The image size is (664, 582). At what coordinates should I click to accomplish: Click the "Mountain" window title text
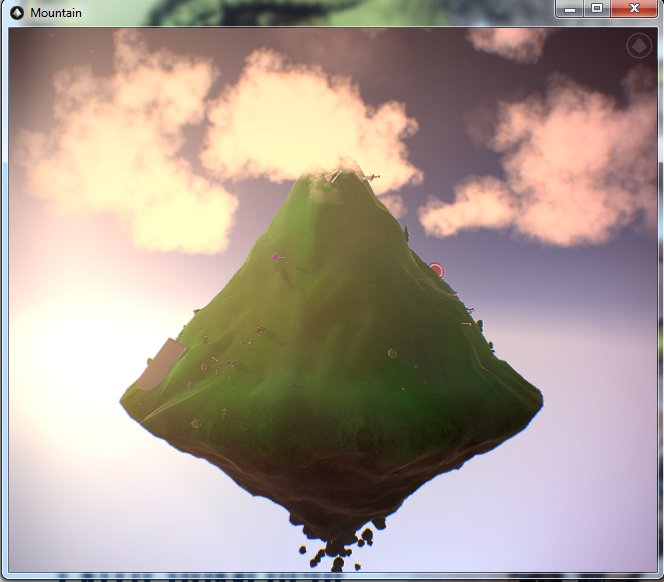pyautogui.click(x=56, y=13)
